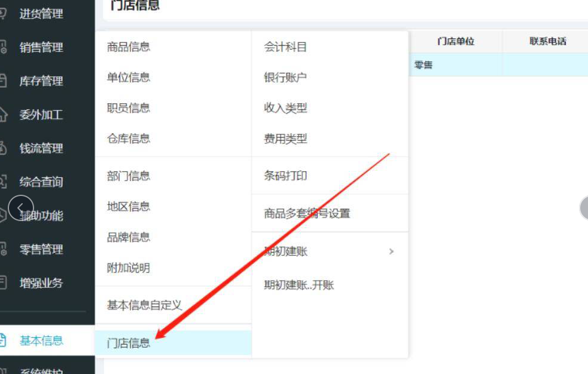Select 期初建账..开账 menu entry
The image size is (588, 374).
299,285
